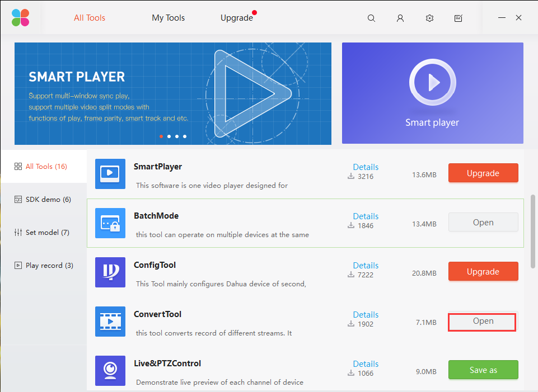Viewport: 538px width, 392px height.
Task: Click the 7.1MB size value
Action: 426,323
